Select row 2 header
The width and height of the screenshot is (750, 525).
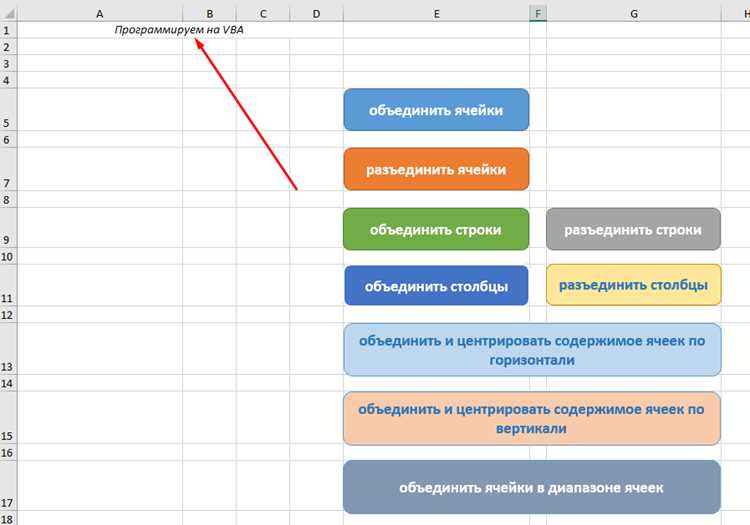point(8,47)
